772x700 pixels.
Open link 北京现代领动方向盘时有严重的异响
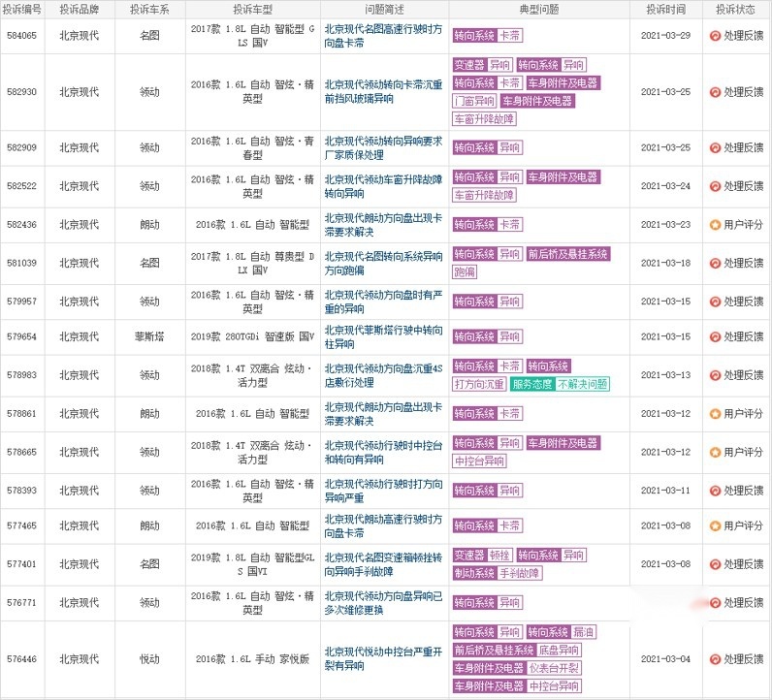tap(383, 302)
